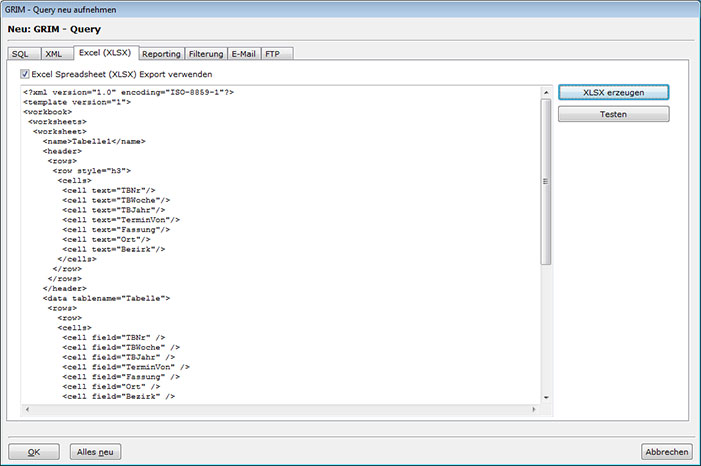701x466 pixels.
Task: Cancel with the Abbrechen button
Action: point(667,452)
